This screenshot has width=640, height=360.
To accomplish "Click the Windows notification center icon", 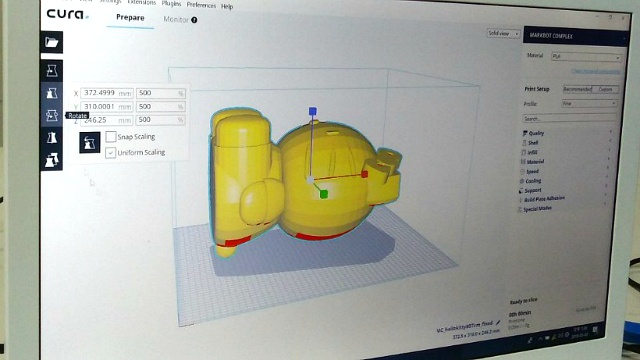I will click(596, 330).
